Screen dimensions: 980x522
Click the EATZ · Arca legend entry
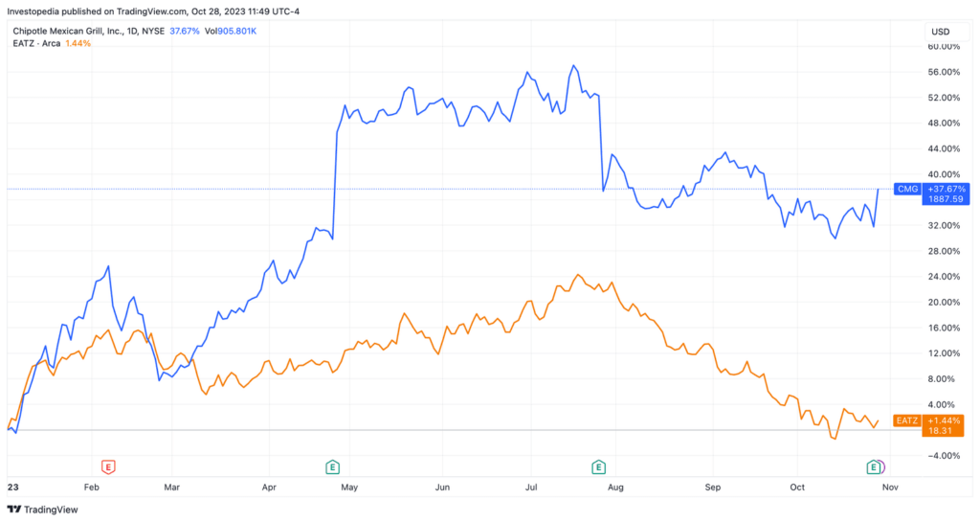[36, 43]
